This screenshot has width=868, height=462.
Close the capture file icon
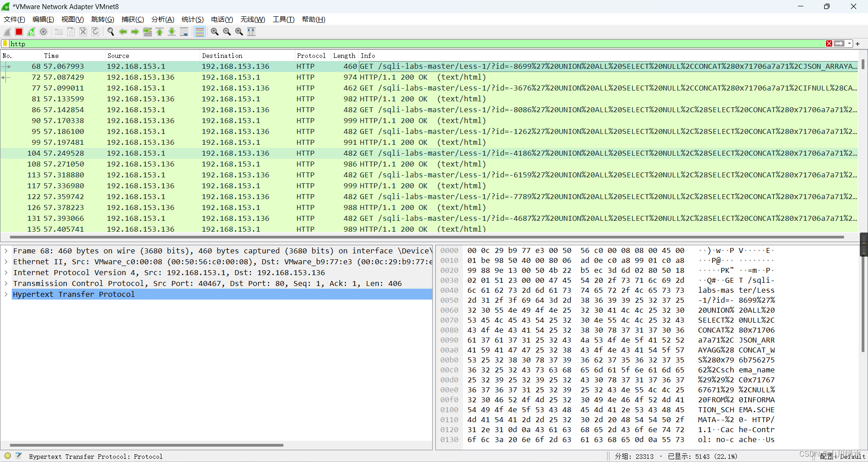(x=83, y=32)
